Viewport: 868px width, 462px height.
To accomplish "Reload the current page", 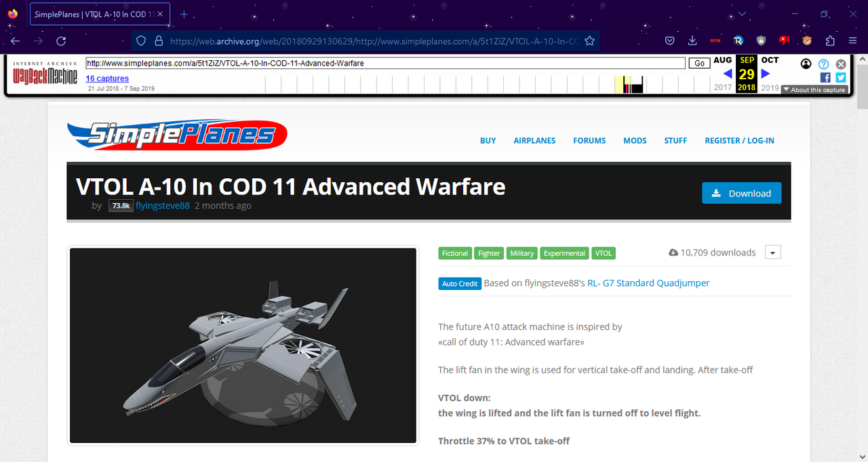I will pos(61,41).
